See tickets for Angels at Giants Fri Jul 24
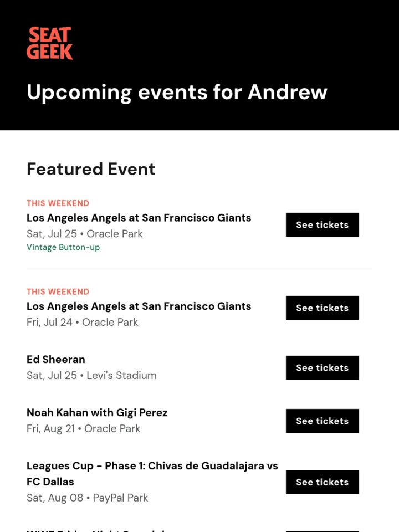399x532 pixels. 323,308
